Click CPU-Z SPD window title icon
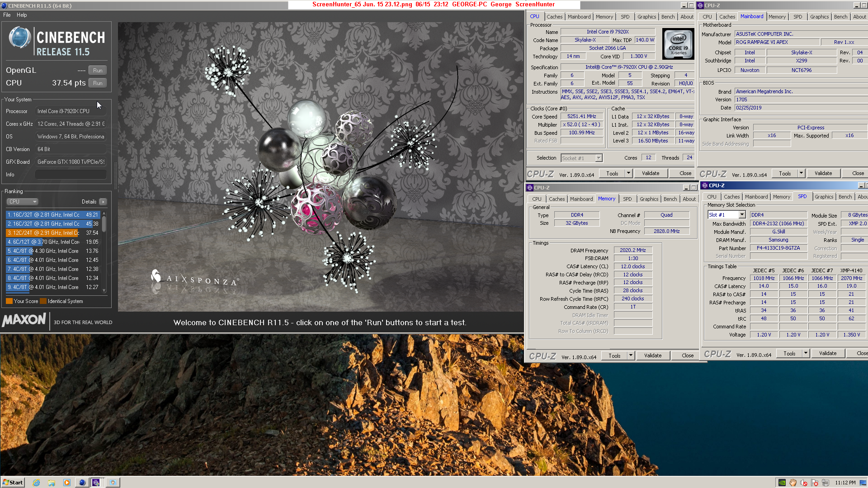Screen dimensions: 868x488 705,185
